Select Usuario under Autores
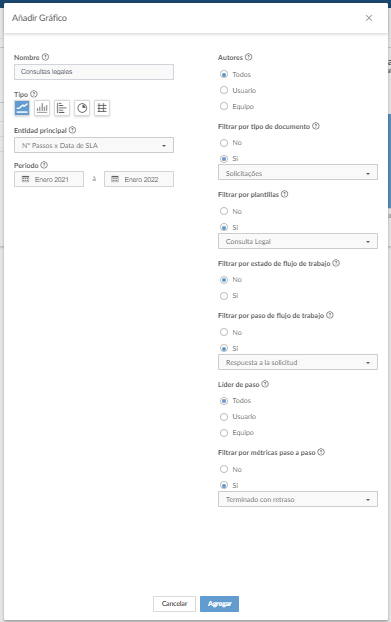This screenshot has height=622, width=391. 224,90
